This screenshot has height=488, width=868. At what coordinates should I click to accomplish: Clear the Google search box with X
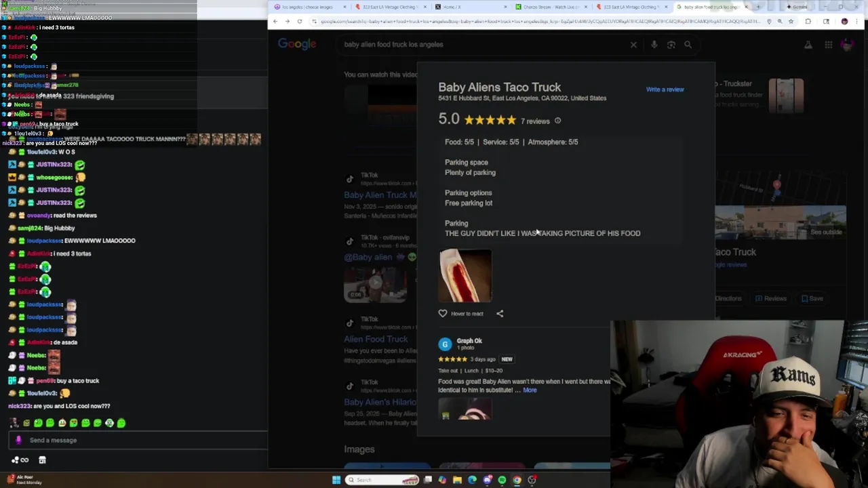tap(633, 45)
